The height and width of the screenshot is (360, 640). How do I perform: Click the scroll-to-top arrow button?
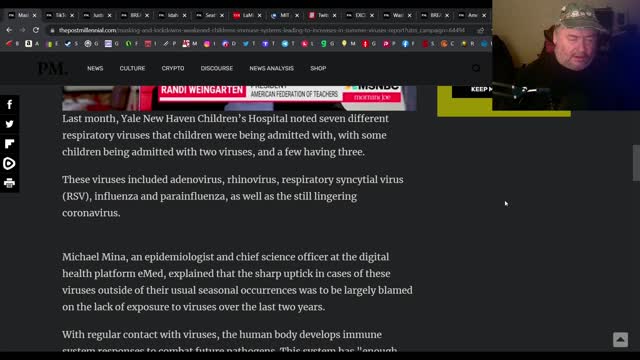620,339
